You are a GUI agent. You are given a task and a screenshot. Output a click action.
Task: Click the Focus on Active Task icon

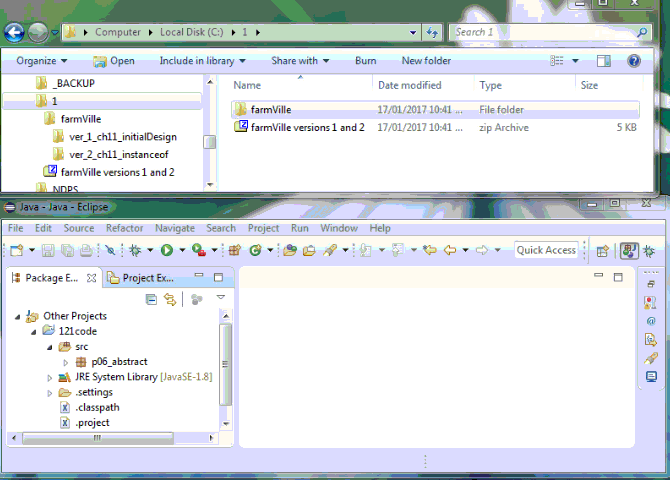[x=197, y=300]
